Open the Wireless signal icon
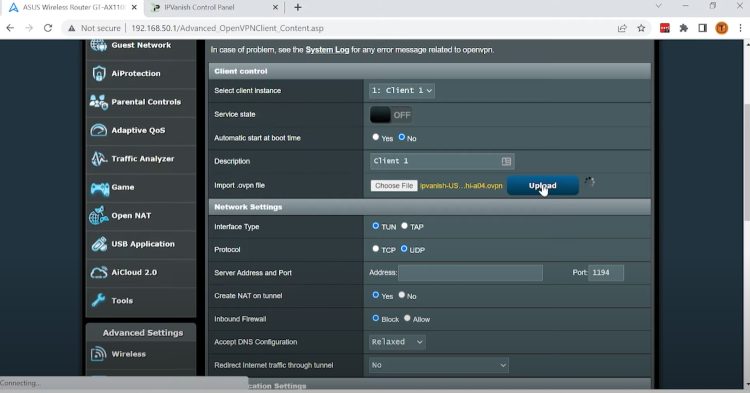The width and height of the screenshot is (750, 393). point(99,354)
